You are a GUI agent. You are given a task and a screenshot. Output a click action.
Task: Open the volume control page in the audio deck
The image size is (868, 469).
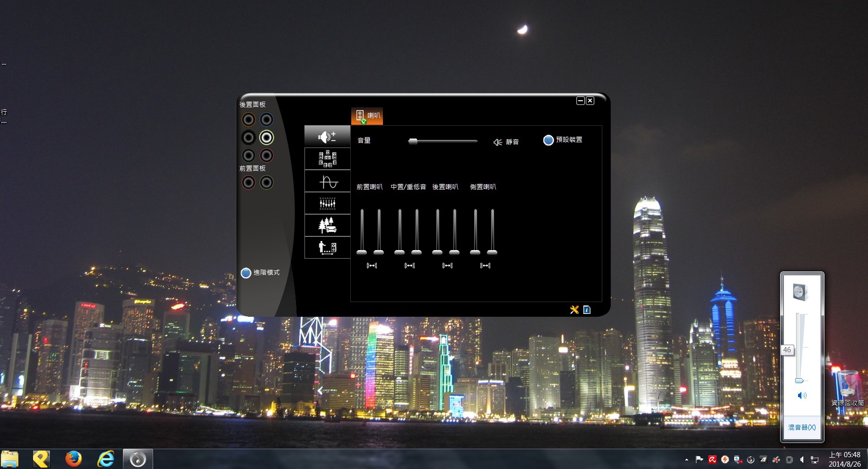(x=327, y=137)
